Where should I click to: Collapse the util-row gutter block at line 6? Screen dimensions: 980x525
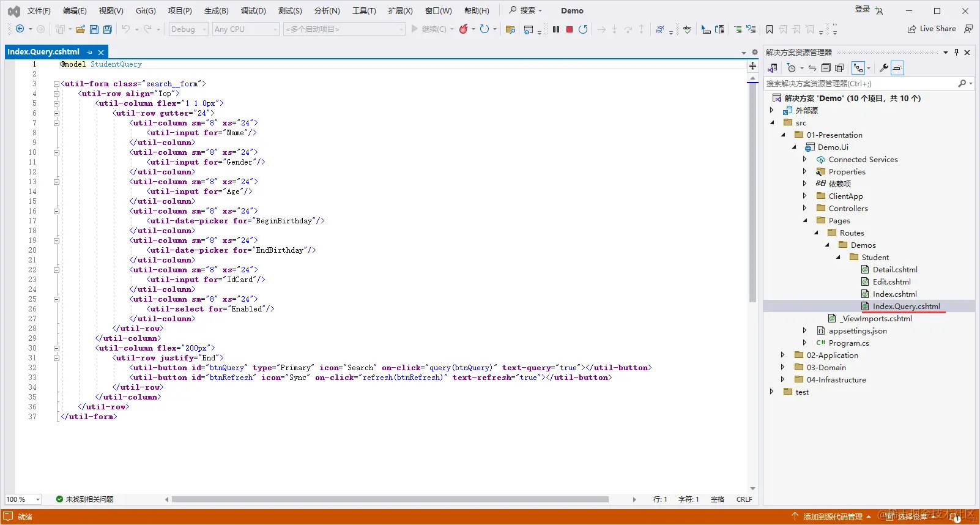(56, 113)
